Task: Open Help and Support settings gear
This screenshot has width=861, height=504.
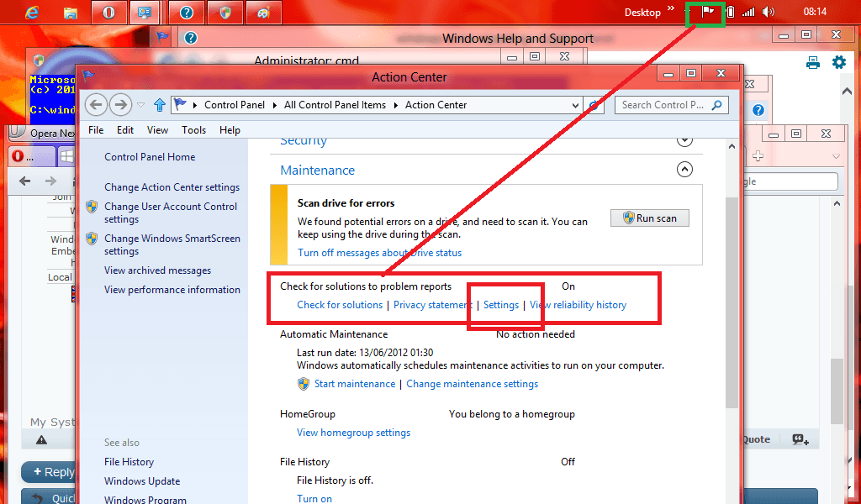Action: (x=839, y=62)
